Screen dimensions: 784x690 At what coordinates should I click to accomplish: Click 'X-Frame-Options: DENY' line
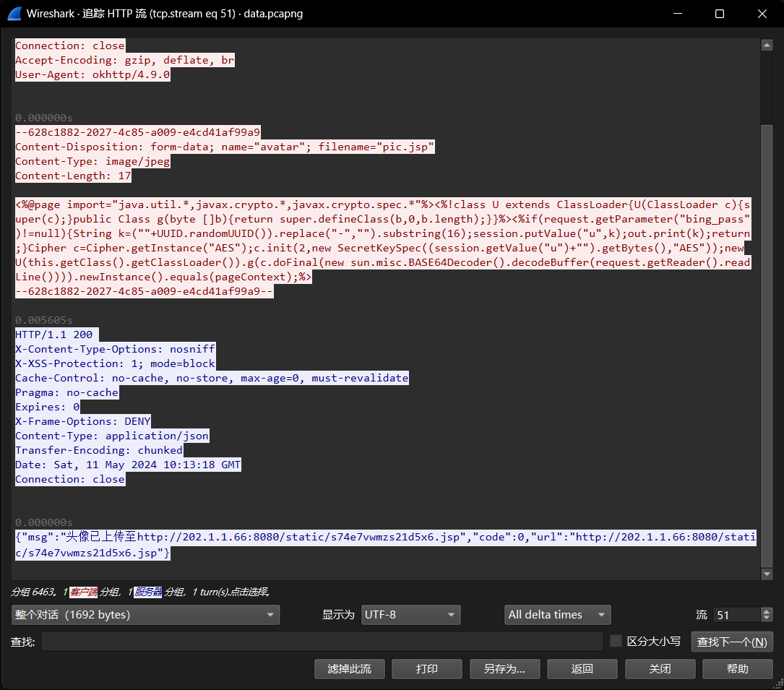pos(83,421)
